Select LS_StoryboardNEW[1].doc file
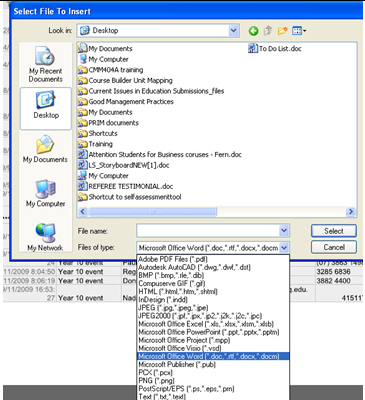 [x=124, y=165]
